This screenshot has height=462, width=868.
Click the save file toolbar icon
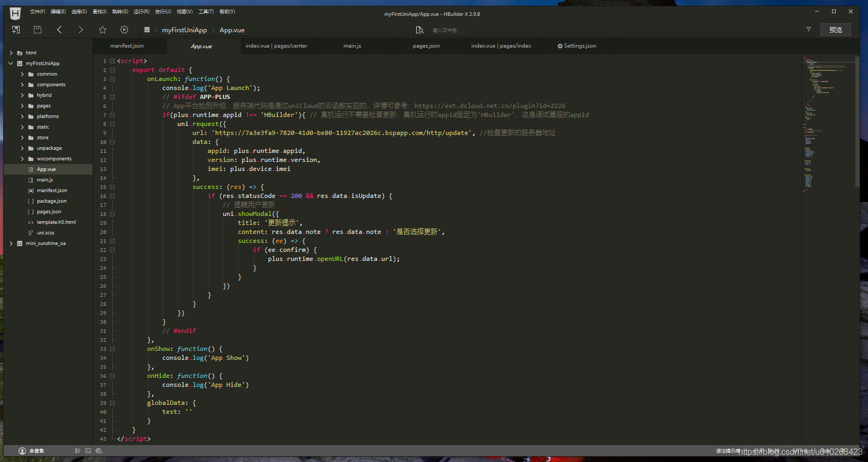pyautogui.click(x=38, y=30)
